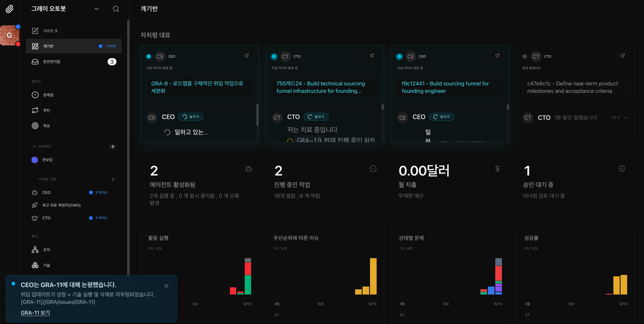The width and height of the screenshot is (644, 324).
Task: Create a new issue with 새로운 호
Action: tap(74, 31)
